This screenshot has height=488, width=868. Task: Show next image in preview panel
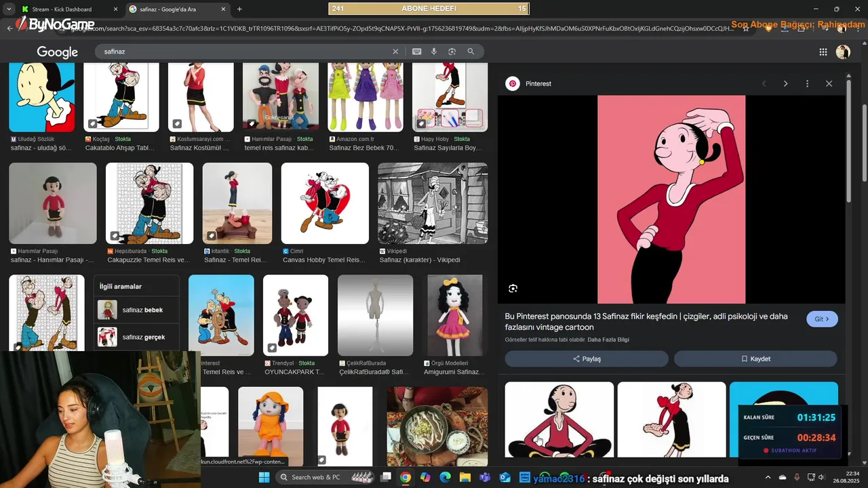coord(785,83)
